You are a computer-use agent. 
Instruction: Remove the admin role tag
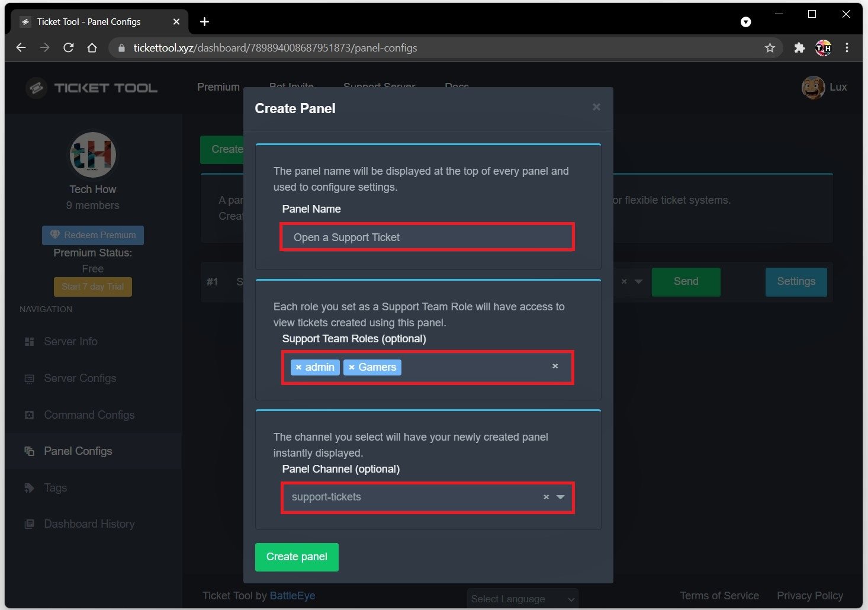(x=299, y=368)
